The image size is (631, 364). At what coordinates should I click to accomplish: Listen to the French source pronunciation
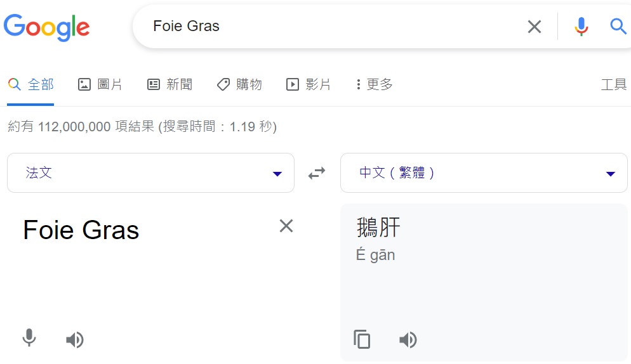point(74,340)
